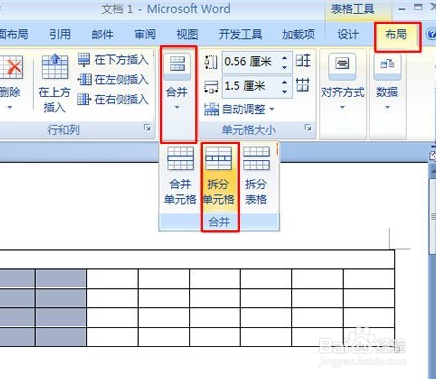Open the Review (审阅) tab

[x=145, y=34]
